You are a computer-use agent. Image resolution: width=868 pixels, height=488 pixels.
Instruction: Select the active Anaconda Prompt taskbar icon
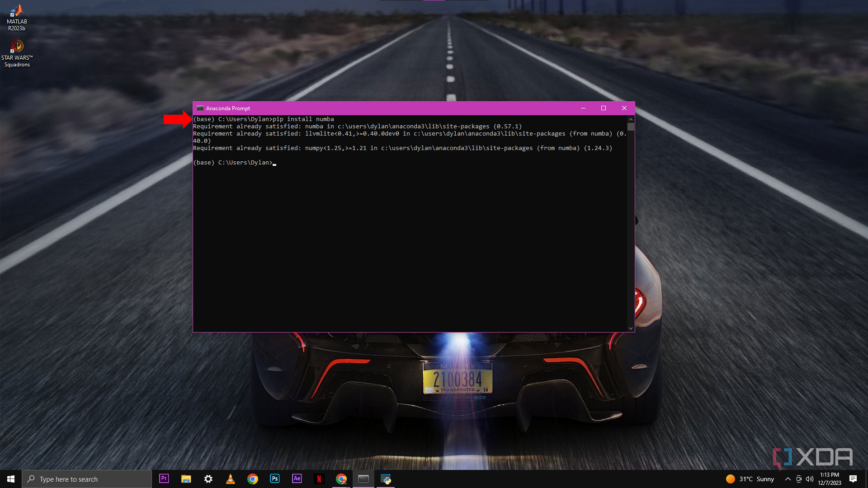(x=363, y=479)
